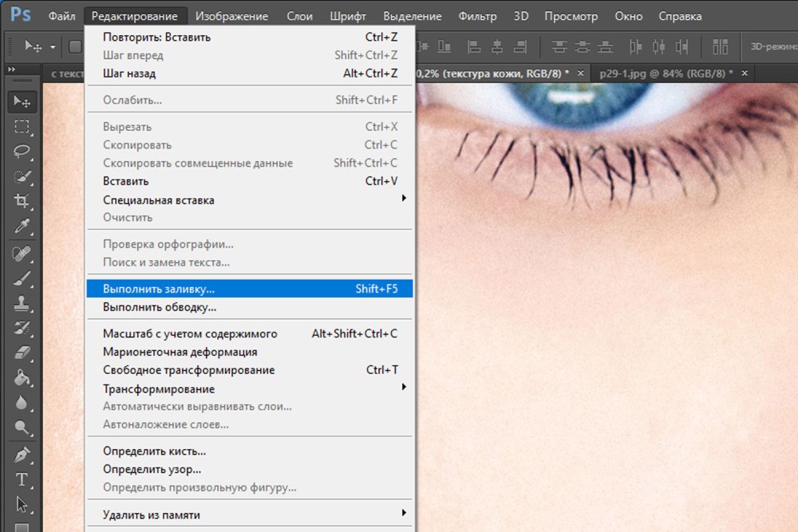Image resolution: width=798 pixels, height=532 pixels.
Task: Click the Distribute Bottom Edges icon
Action: [x=605, y=47]
